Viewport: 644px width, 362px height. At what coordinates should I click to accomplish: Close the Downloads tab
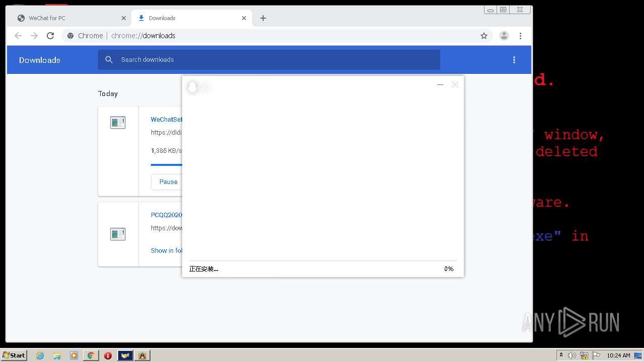click(x=244, y=18)
